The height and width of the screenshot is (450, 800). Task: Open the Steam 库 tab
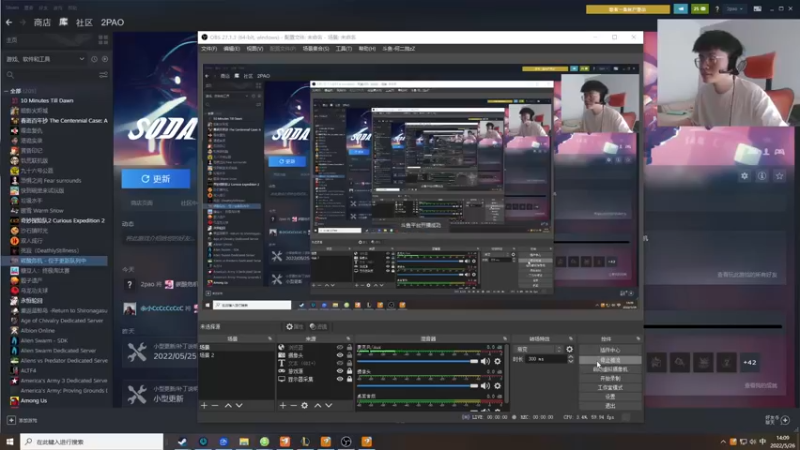[63, 22]
